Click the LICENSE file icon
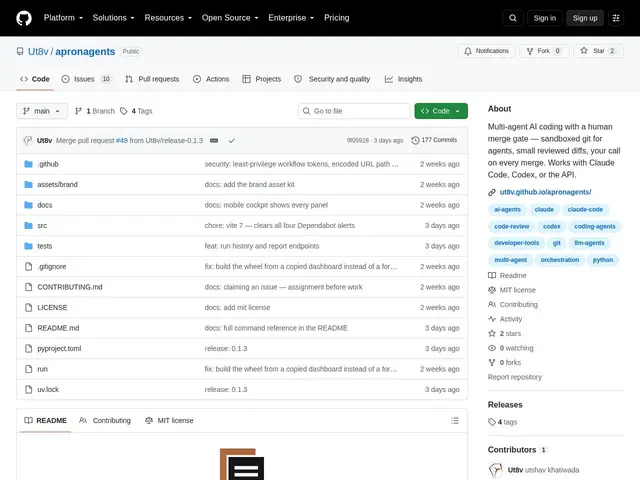 click(x=28, y=307)
